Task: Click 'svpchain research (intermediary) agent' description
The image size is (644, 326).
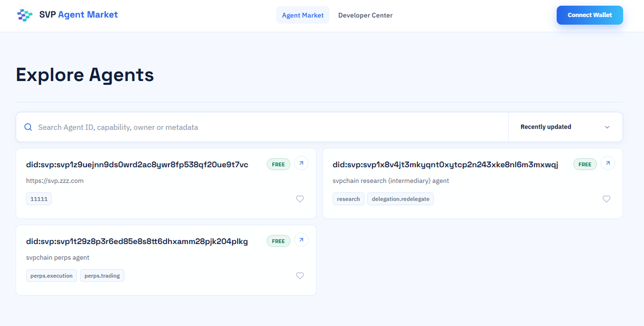Action: [x=391, y=181]
